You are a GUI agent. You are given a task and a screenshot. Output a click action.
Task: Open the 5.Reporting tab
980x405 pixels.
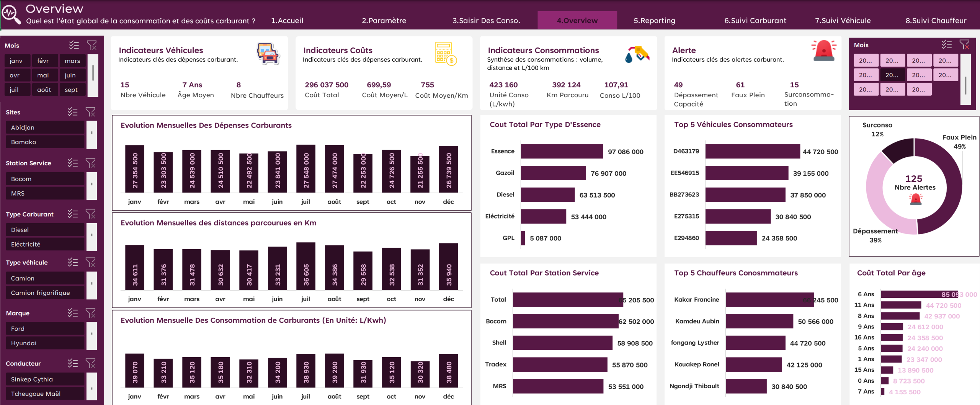654,20
